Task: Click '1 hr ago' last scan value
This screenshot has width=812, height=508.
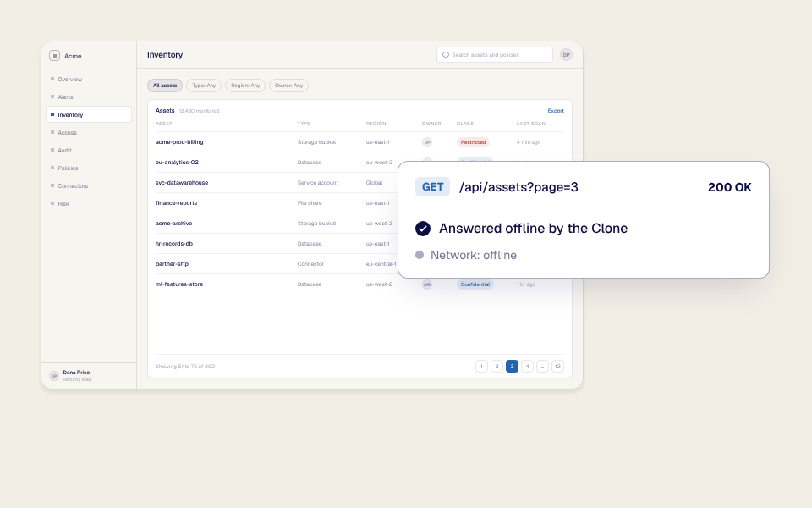Action: click(x=525, y=284)
